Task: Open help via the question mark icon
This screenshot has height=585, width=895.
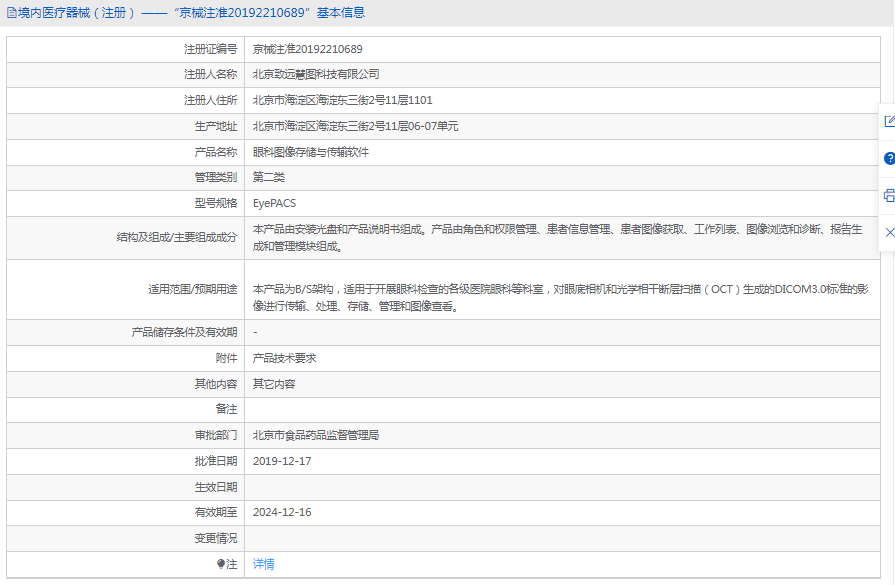Action: 889,158
